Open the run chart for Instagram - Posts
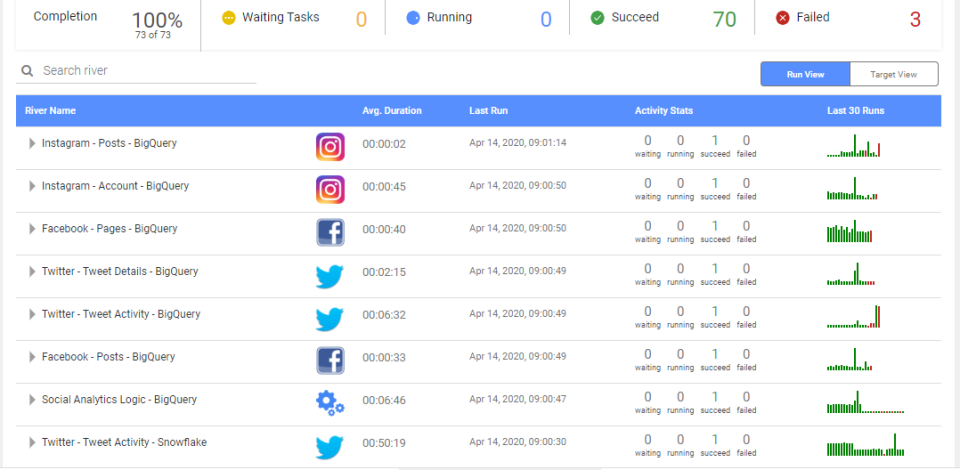 coord(853,146)
